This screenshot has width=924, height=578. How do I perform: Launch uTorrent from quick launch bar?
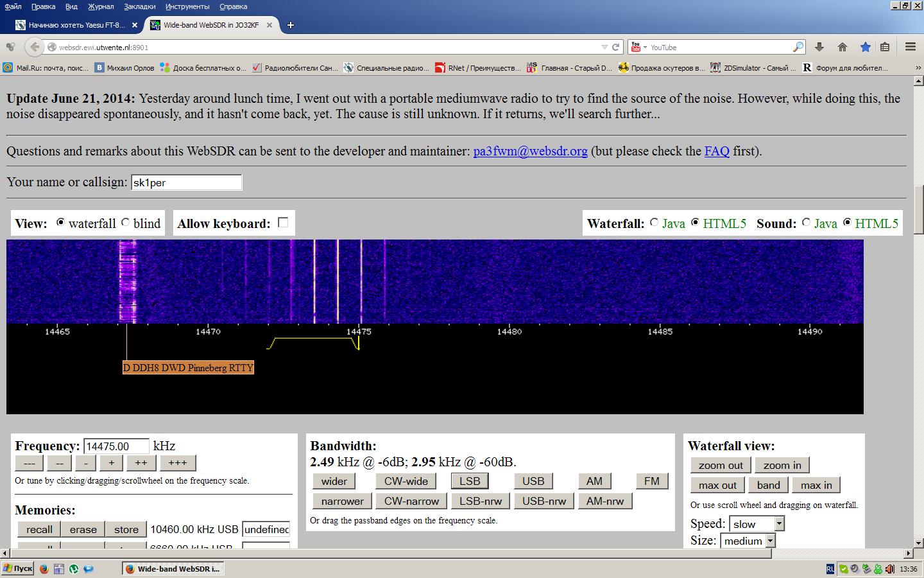coord(74,568)
